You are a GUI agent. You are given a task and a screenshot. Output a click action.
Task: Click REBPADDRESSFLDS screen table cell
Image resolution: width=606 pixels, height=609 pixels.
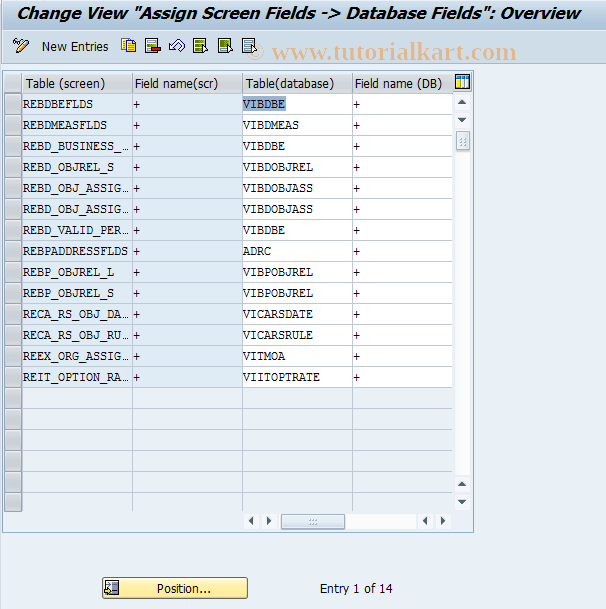77,251
